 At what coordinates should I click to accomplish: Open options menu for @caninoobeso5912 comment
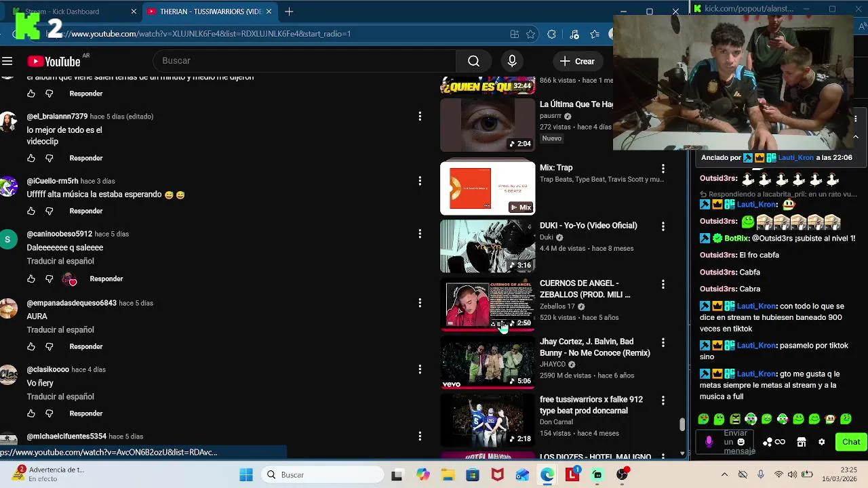[x=420, y=234]
